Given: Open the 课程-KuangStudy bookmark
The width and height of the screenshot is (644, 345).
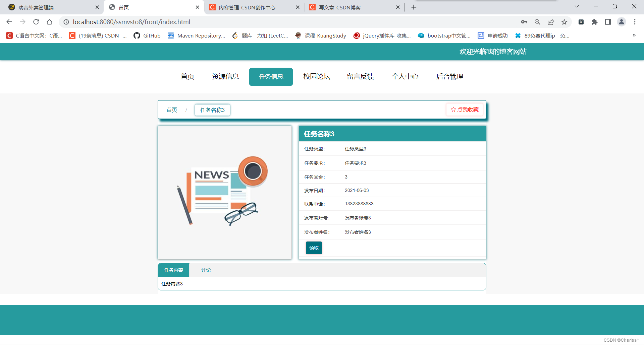Looking at the screenshot, I should tap(320, 36).
